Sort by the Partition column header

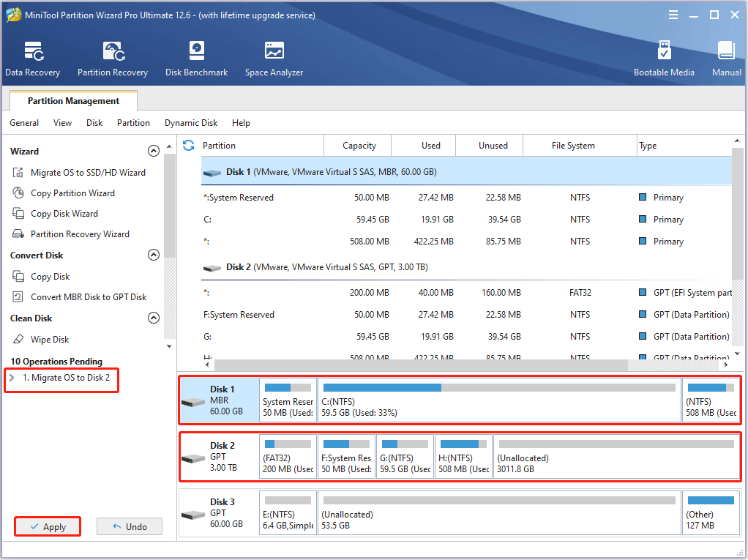[262, 146]
